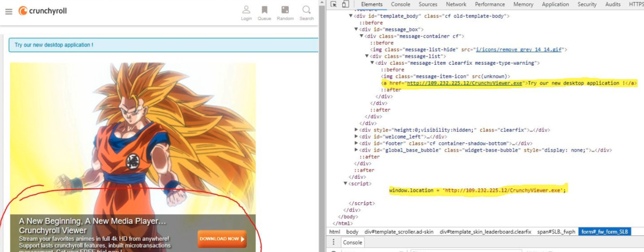Open the Queue bookmark icon
Viewport: 644px width, 252px height.
pyautogui.click(x=264, y=13)
